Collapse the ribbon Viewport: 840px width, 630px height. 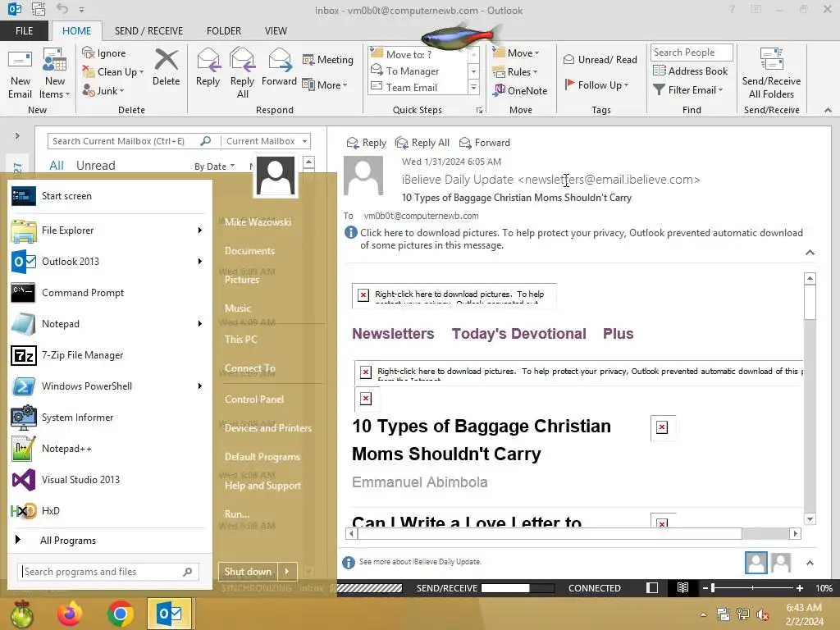[x=828, y=110]
